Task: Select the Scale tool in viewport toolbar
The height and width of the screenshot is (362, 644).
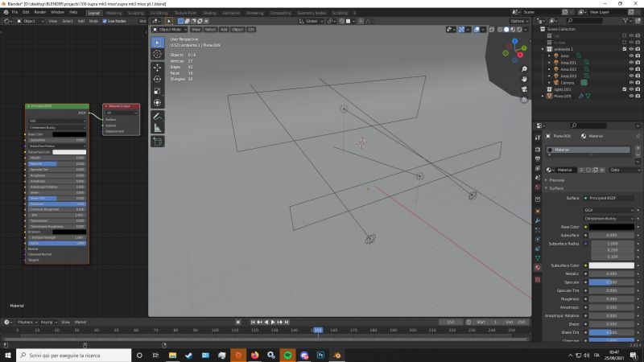Action: coord(157,91)
